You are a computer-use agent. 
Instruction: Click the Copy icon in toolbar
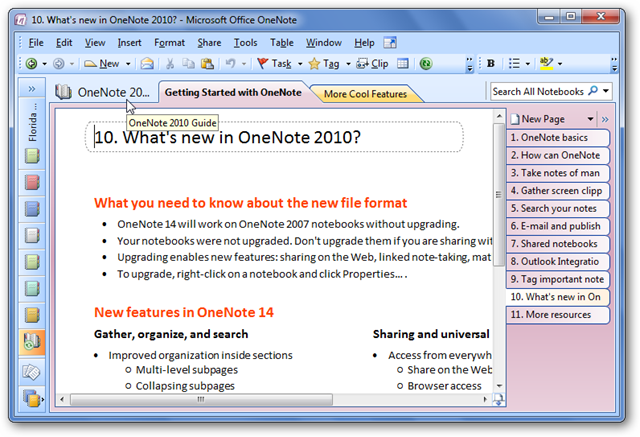pyautogui.click(x=188, y=64)
